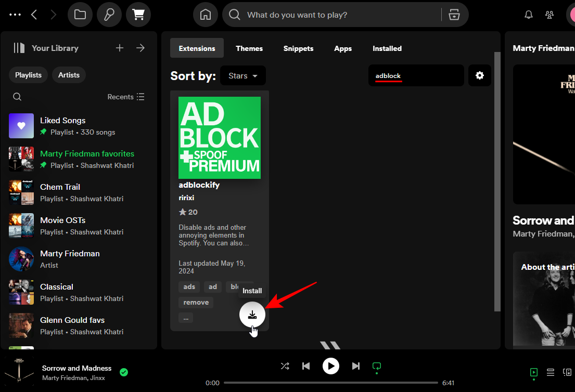Search within Your Library magnifier icon

click(17, 97)
